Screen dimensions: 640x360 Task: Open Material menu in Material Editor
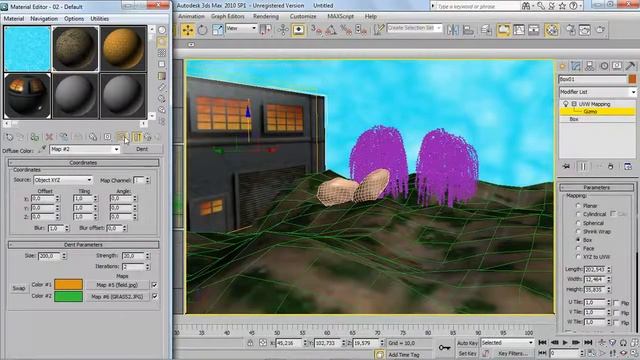click(x=13, y=19)
